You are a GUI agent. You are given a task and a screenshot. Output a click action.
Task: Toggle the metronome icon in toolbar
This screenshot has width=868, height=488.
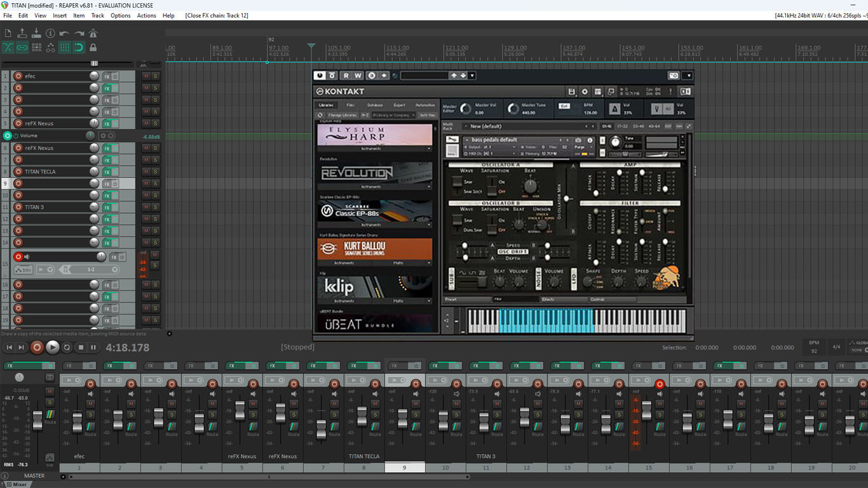(x=93, y=33)
